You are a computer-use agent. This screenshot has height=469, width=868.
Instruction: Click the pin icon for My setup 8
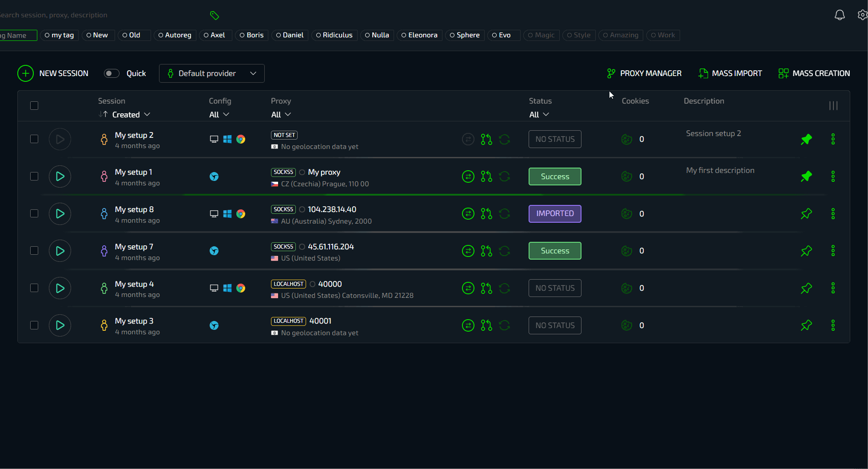point(806,214)
